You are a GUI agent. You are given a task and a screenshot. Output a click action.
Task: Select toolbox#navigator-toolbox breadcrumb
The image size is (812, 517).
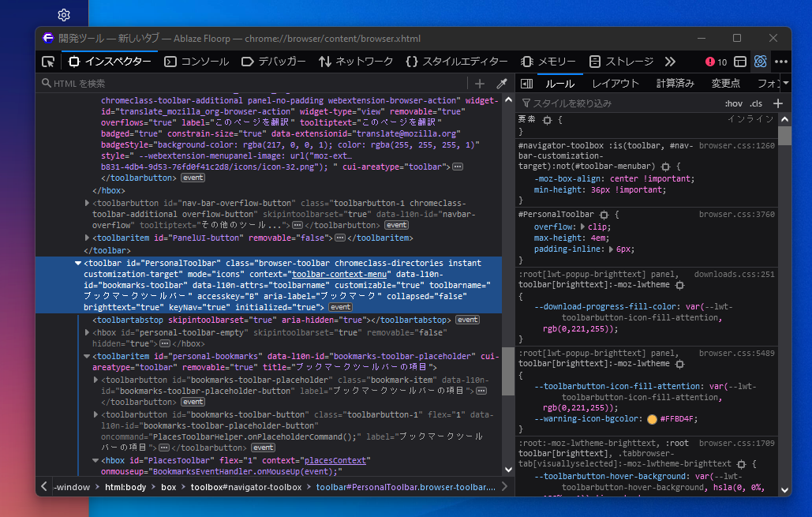pos(246,488)
